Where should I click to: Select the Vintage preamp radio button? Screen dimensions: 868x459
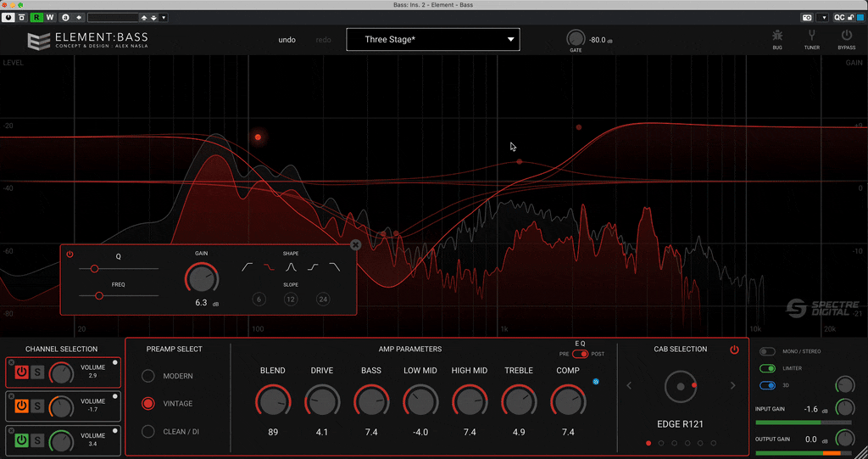point(147,404)
